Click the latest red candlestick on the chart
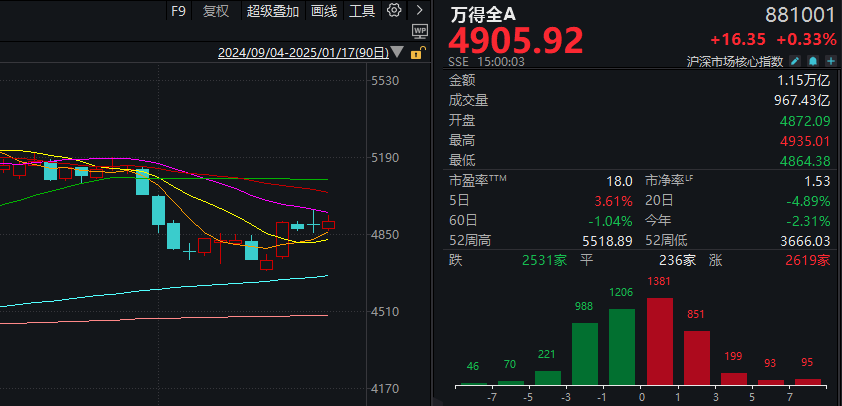Viewport: 842px width, 406px height. 328,224
